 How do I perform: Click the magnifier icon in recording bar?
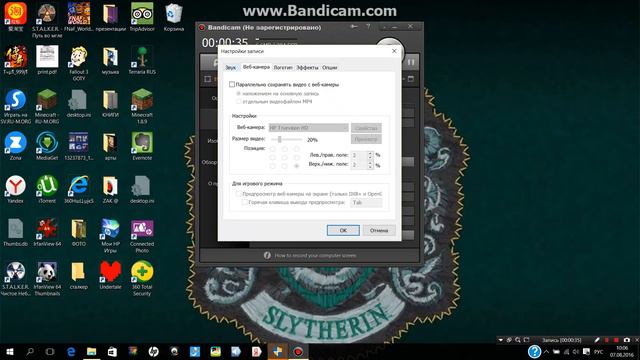pyautogui.click(x=518, y=340)
